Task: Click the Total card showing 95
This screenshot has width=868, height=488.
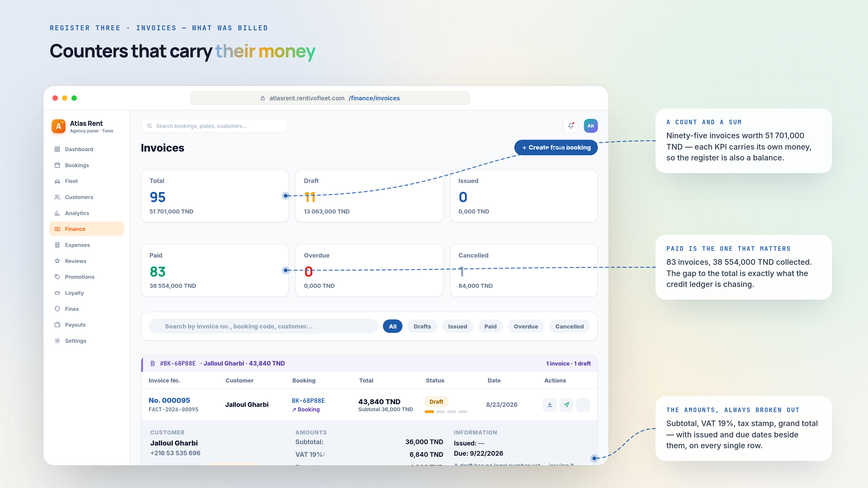Action: 215,196
